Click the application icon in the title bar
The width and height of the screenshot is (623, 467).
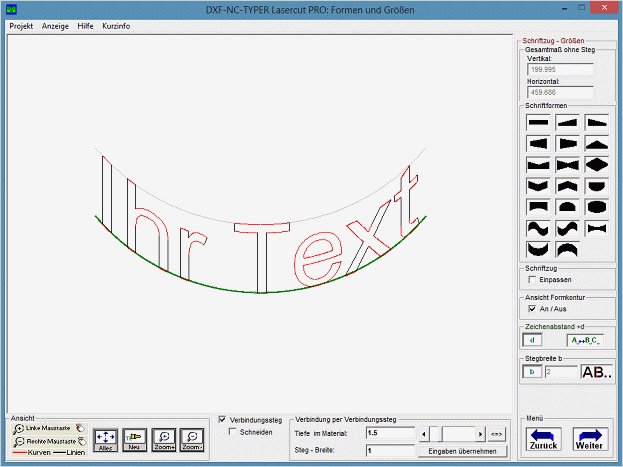12,9
